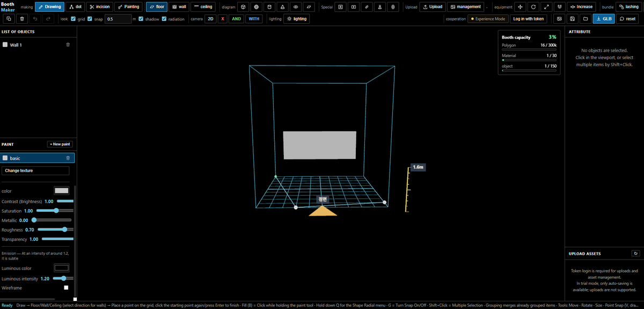This screenshot has width=644, height=309.
Task: Open asset management
Action: pyautogui.click(x=465, y=7)
